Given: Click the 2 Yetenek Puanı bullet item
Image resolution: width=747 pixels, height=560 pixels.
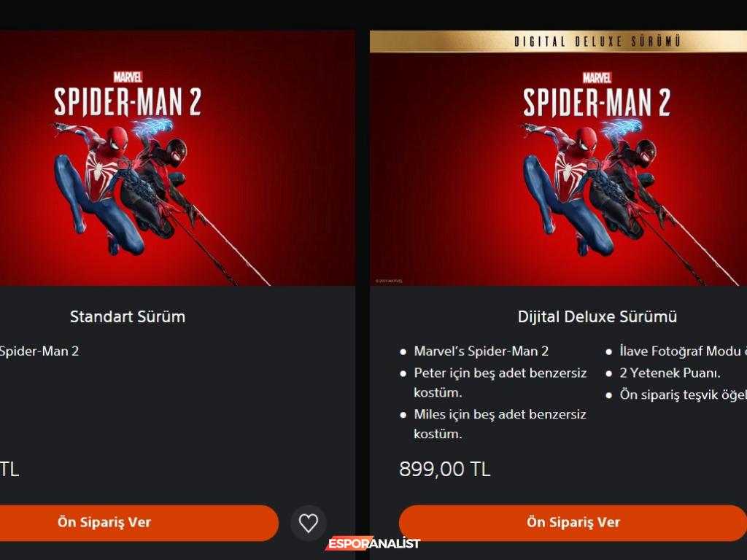Looking at the screenshot, I should [670, 373].
